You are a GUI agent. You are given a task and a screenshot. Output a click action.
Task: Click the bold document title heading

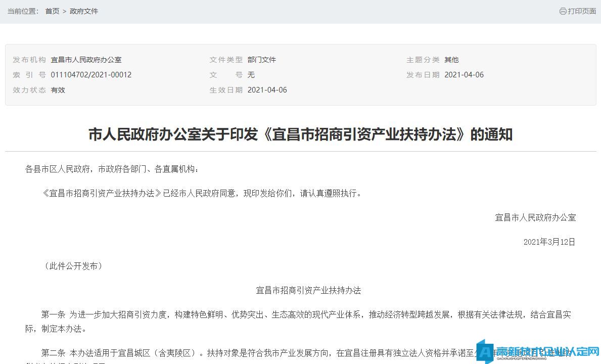tap(300, 134)
